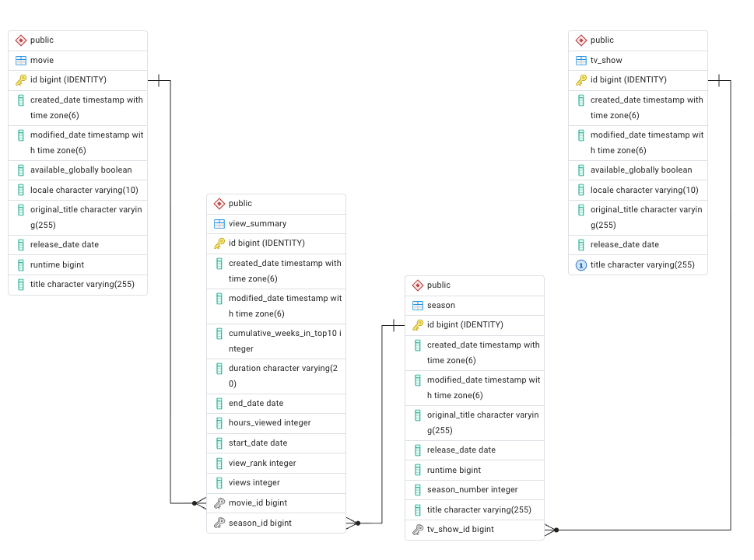Click the primary key icon on movie id column
The image size is (754, 560).
click(x=19, y=79)
